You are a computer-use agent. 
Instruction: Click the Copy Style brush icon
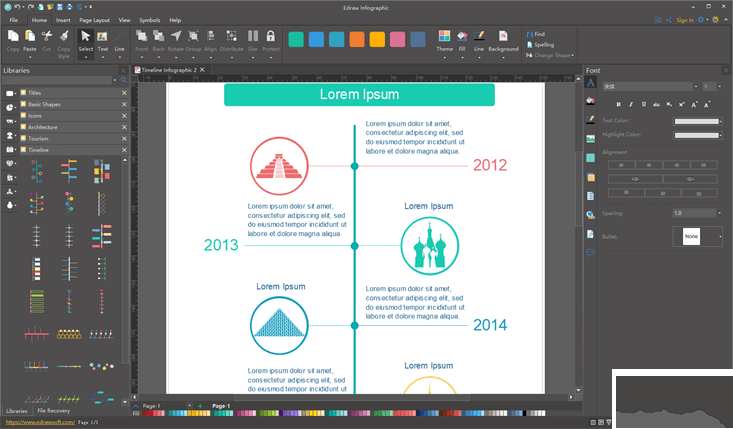pyautogui.click(x=64, y=36)
